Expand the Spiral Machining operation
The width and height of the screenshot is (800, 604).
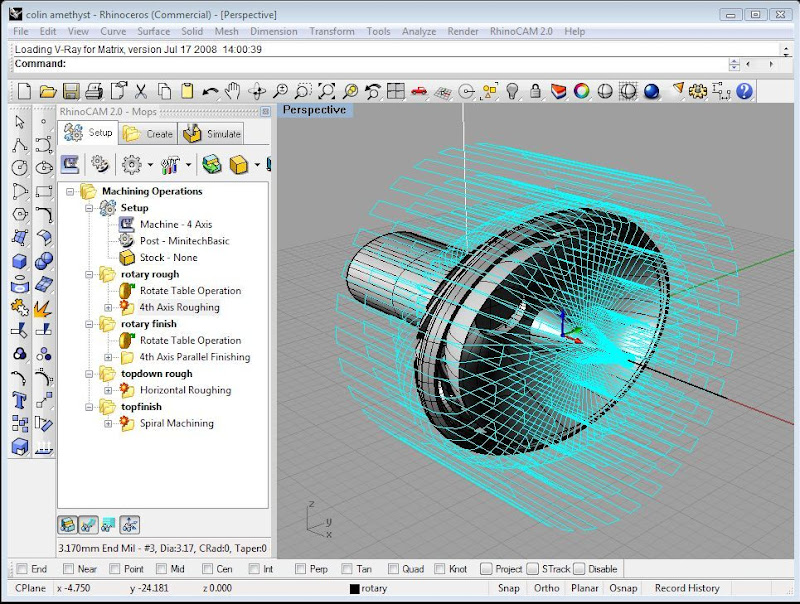109,423
